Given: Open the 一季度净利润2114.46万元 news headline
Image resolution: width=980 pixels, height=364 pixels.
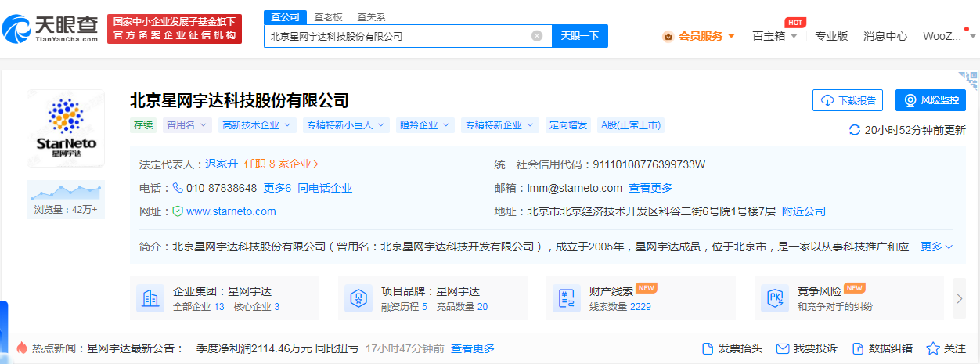Looking at the screenshot, I should [x=222, y=348].
